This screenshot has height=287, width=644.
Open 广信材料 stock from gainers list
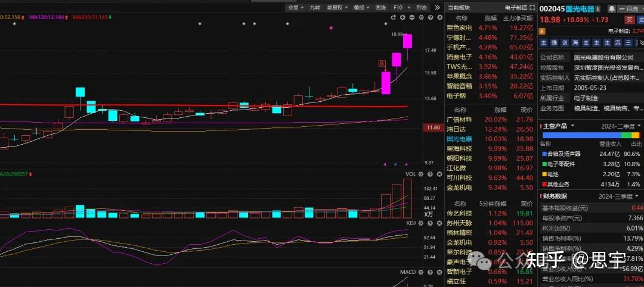(x=460, y=120)
